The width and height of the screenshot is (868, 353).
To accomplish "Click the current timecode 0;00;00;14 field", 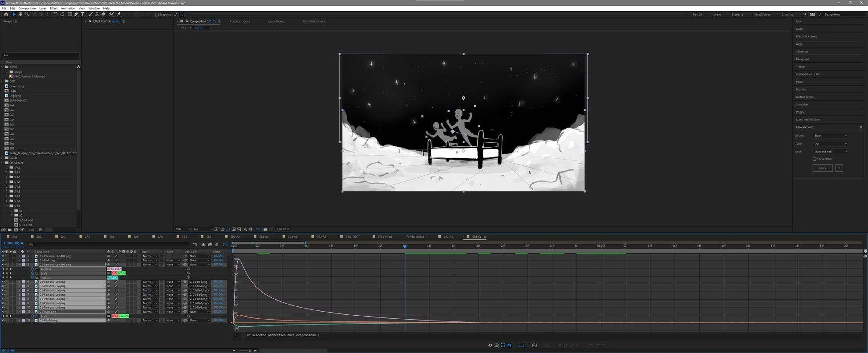I will (x=13, y=243).
